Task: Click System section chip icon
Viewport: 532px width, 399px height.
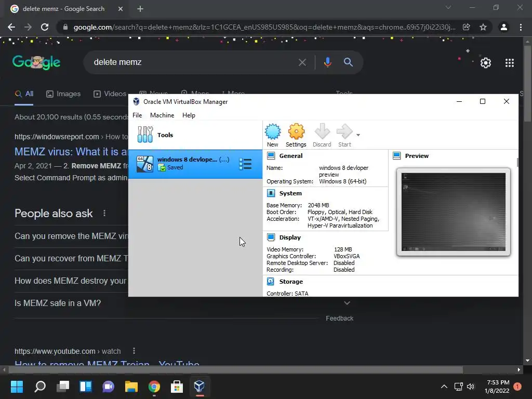Action: click(271, 193)
